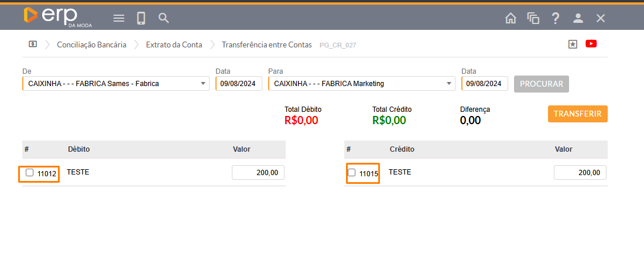The width and height of the screenshot is (644, 277).
Task: Click the YouTube video icon
Action: [591, 44]
